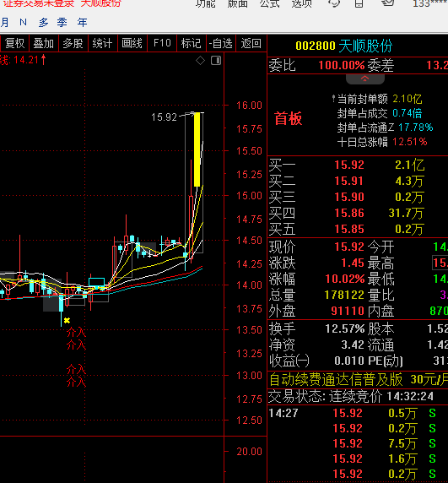
Task: Select the 买四 bid row at 15.86
Action: [x=358, y=213]
